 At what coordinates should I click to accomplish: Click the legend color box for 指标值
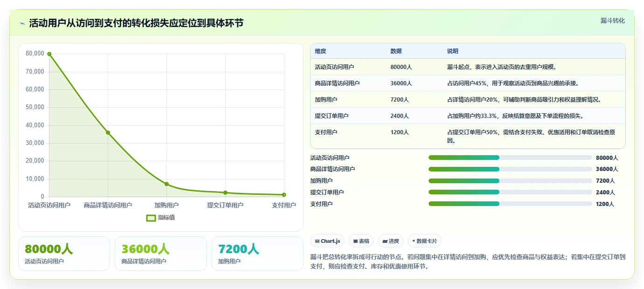(151, 218)
